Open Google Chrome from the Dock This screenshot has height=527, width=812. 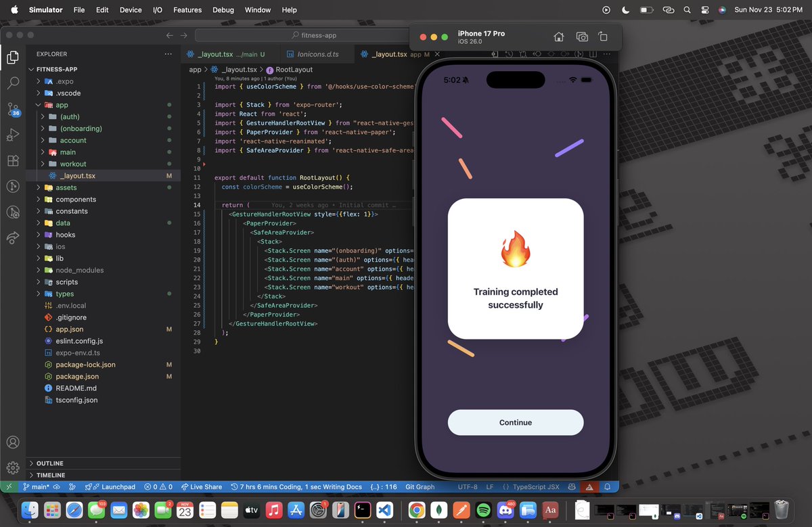(417, 509)
